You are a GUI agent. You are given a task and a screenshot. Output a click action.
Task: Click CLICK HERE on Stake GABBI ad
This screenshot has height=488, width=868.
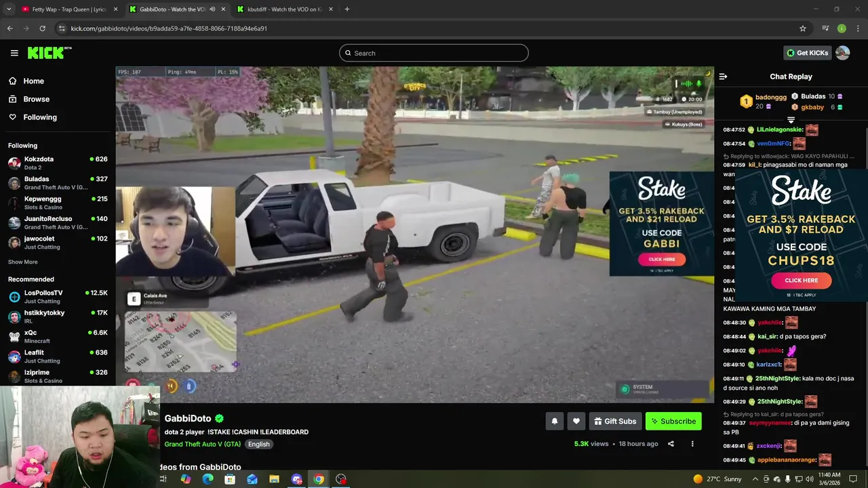point(662,259)
